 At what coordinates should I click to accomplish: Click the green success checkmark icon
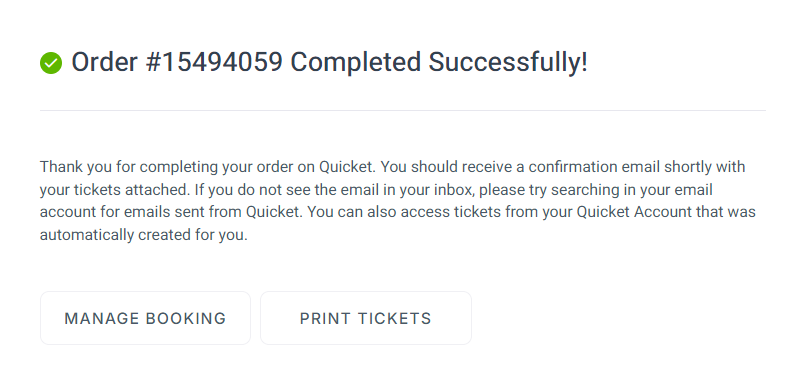point(51,64)
